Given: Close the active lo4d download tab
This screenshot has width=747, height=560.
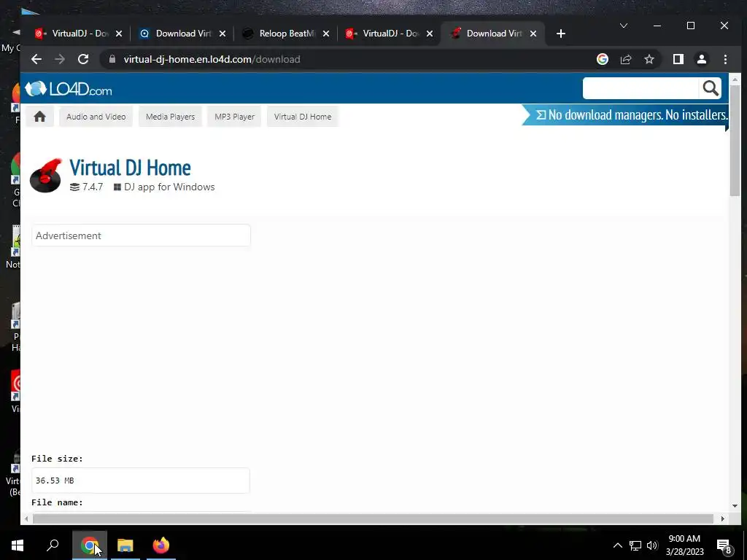Looking at the screenshot, I should (x=533, y=34).
